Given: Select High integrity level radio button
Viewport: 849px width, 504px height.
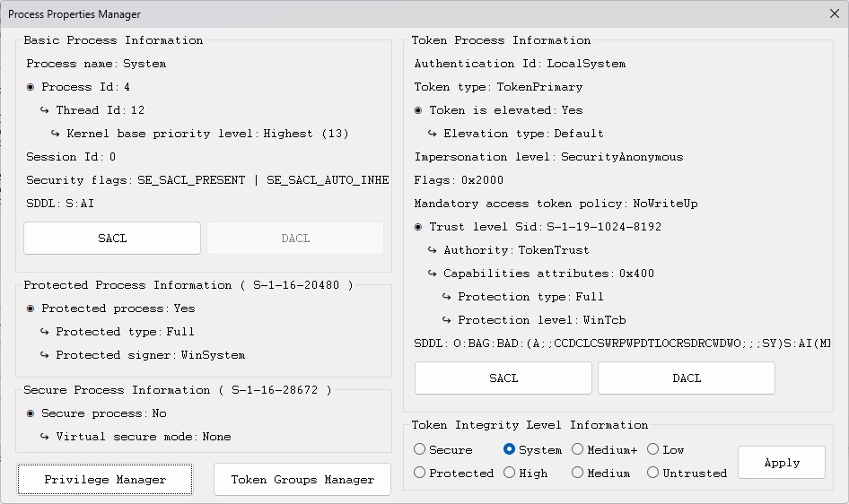Looking at the screenshot, I should [x=510, y=473].
